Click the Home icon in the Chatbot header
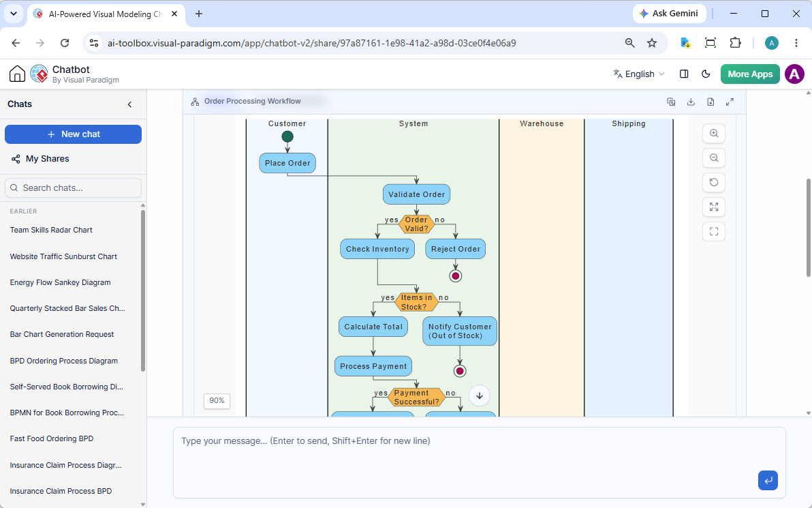Viewport: 812px width, 508px height. pyautogui.click(x=17, y=74)
